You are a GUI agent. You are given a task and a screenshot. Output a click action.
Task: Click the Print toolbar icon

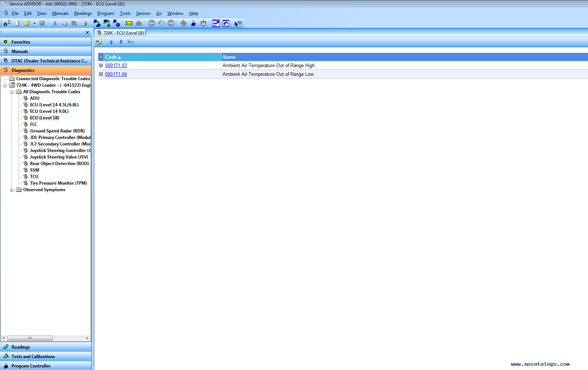(x=84, y=24)
